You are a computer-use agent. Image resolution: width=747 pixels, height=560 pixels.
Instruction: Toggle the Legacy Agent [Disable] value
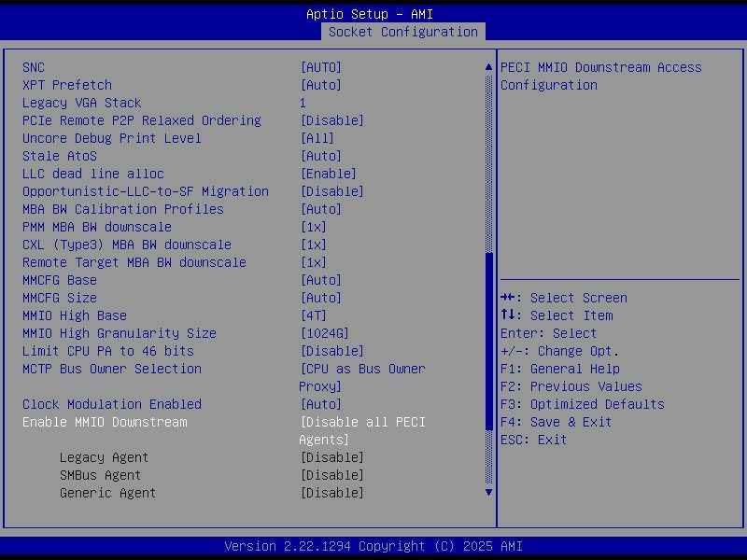click(x=332, y=457)
